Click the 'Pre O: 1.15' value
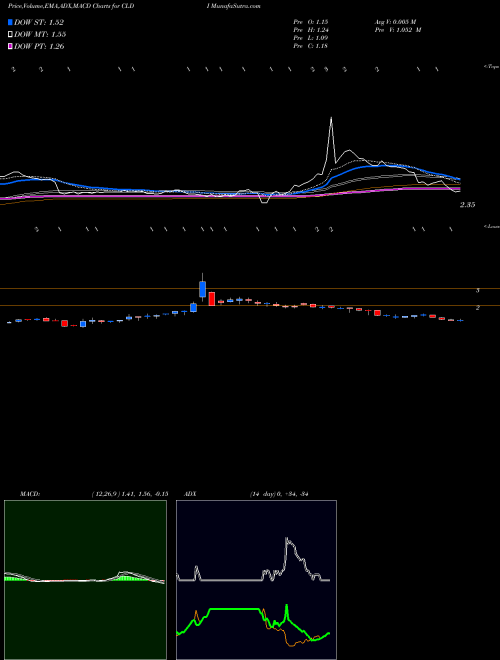Image resolution: width=500 pixels, height=660 pixels. [311, 22]
